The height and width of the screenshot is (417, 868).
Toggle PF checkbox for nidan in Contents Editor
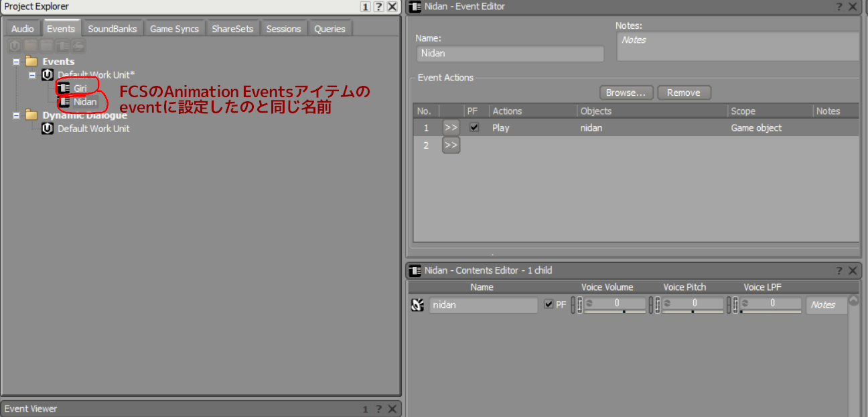549,304
